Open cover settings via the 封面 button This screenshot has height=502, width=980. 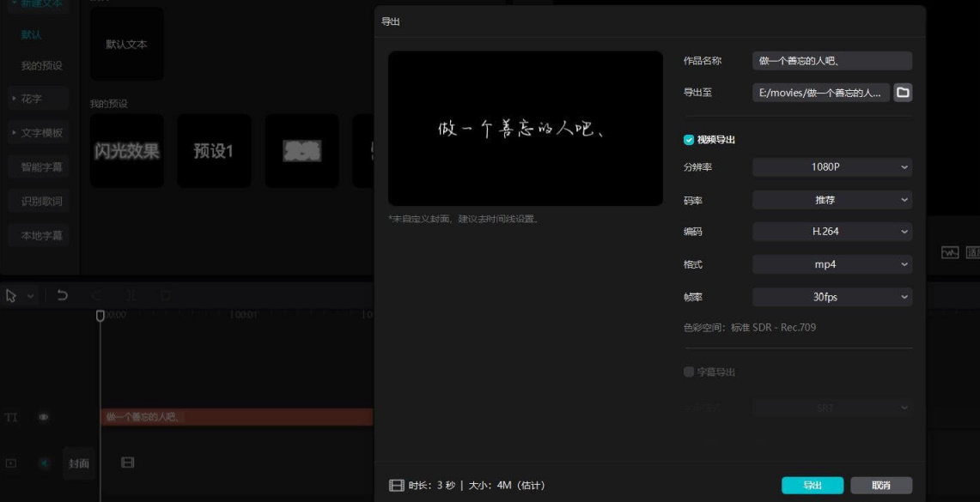(x=78, y=463)
